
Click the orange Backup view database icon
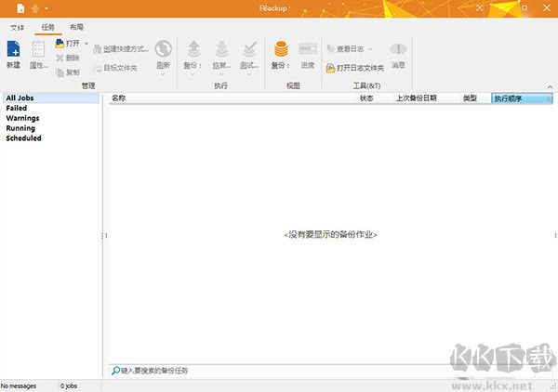point(281,49)
